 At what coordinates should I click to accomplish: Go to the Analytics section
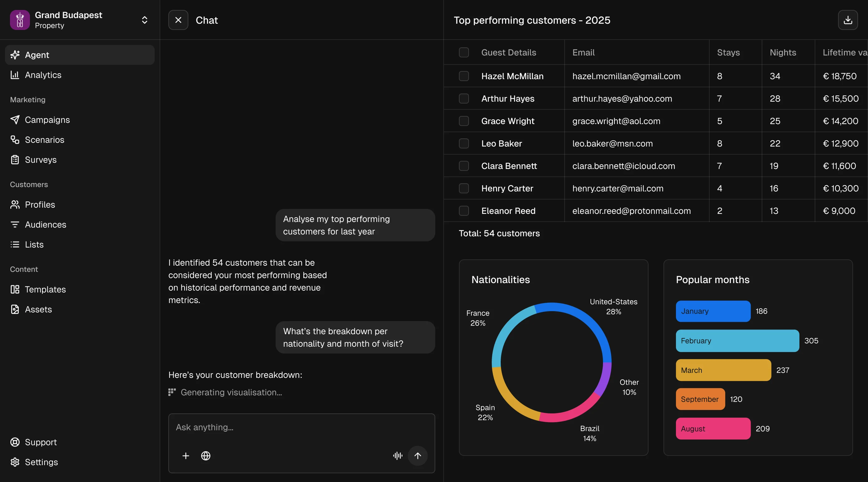pyautogui.click(x=80, y=75)
